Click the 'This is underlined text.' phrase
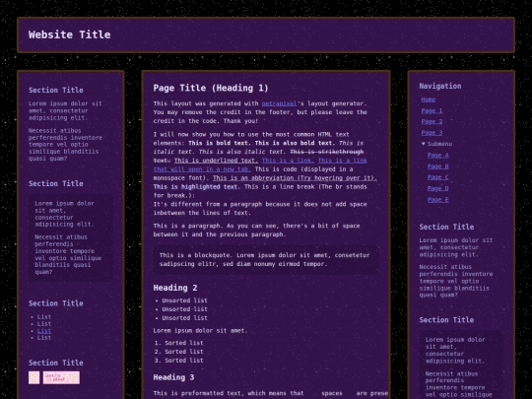 point(216,161)
